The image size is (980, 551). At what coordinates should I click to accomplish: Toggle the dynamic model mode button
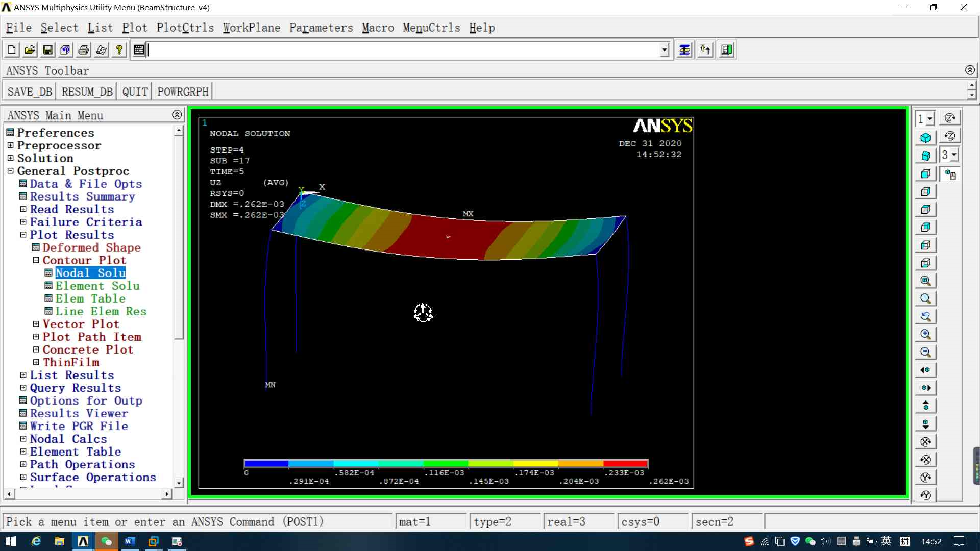tap(950, 174)
